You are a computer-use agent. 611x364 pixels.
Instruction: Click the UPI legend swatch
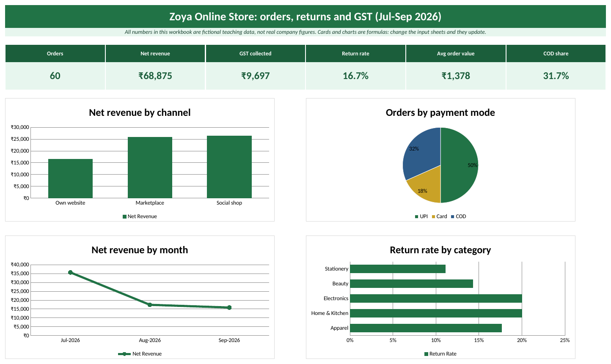click(x=417, y=216)
